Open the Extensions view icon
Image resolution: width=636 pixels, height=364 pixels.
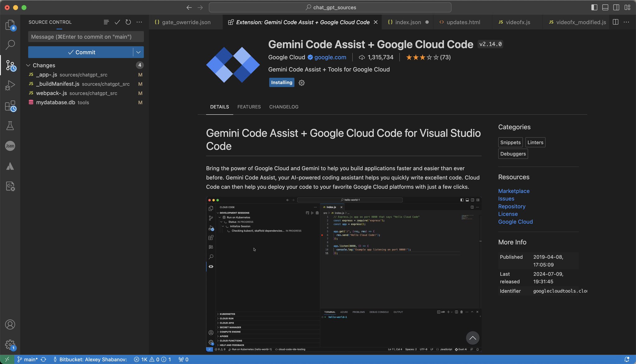tap(10, 106)
